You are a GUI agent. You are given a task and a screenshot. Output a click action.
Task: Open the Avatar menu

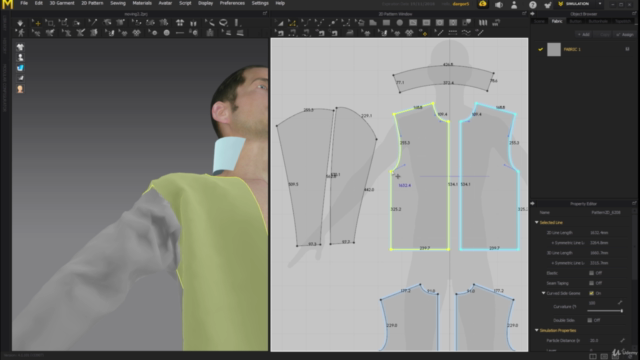[165, 3]
